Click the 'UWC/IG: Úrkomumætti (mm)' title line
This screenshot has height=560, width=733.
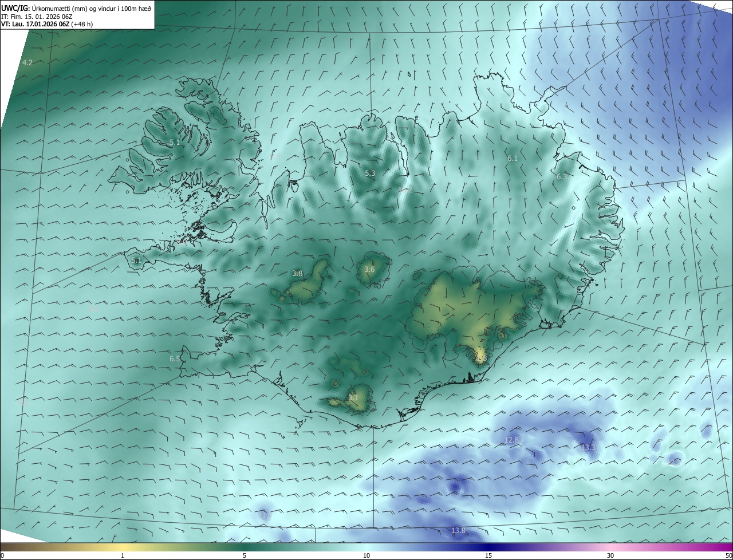point(76,8)
